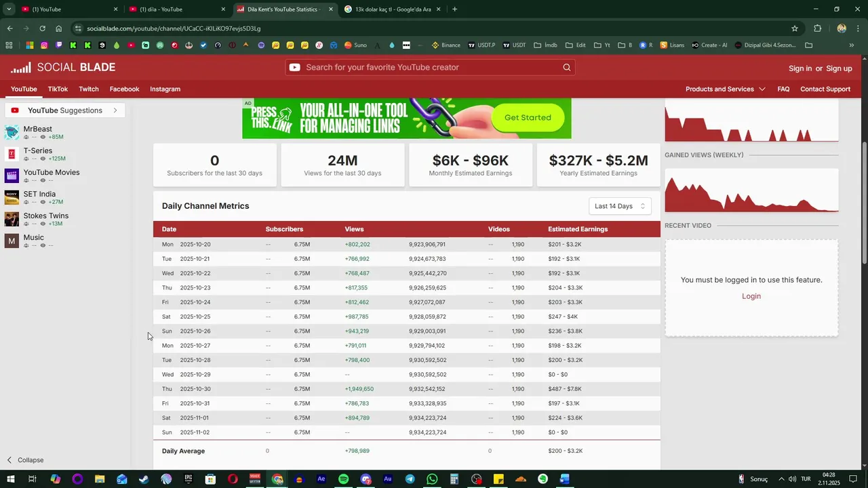Click Login in the Recent Video panel
Viewport: 868px width, 488px height.
pos(751,296)
